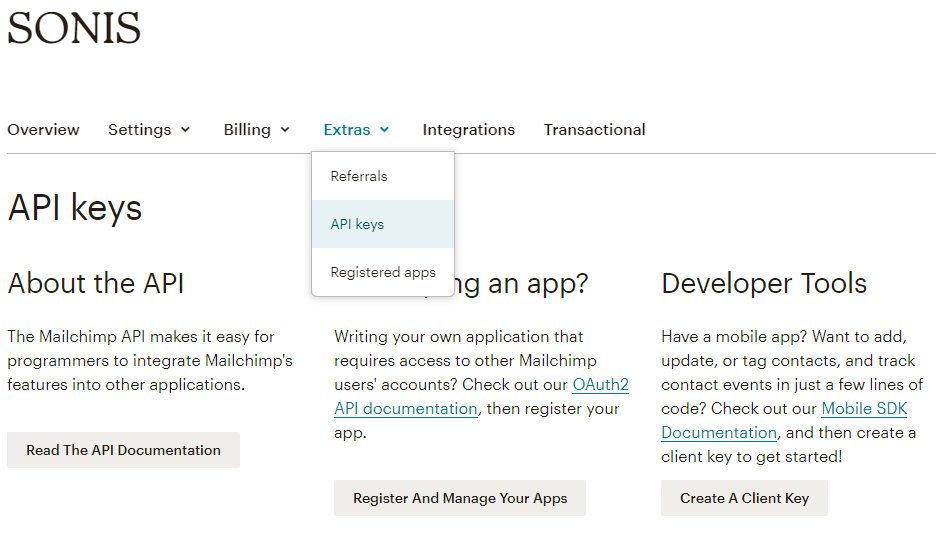Click Create A Client Key button
Viewport: 936px width, 534px height.
click(744, 498)
